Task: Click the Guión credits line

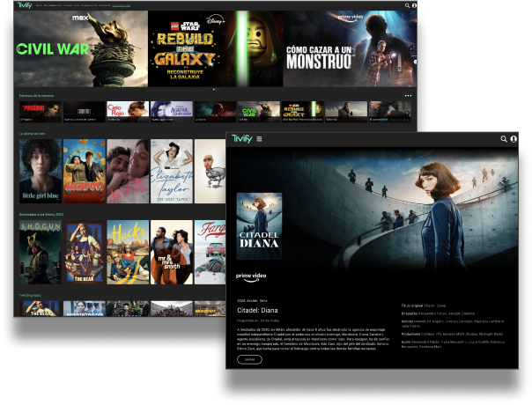Action: 453,344
